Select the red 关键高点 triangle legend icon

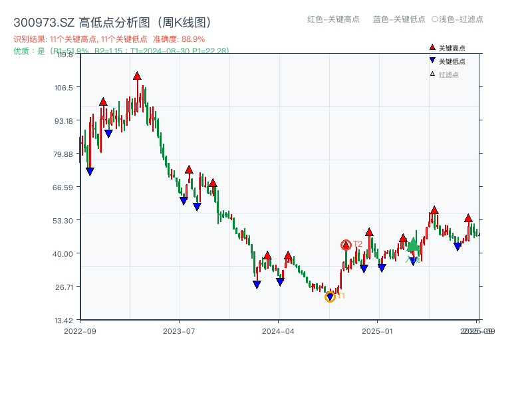(431, 47)
